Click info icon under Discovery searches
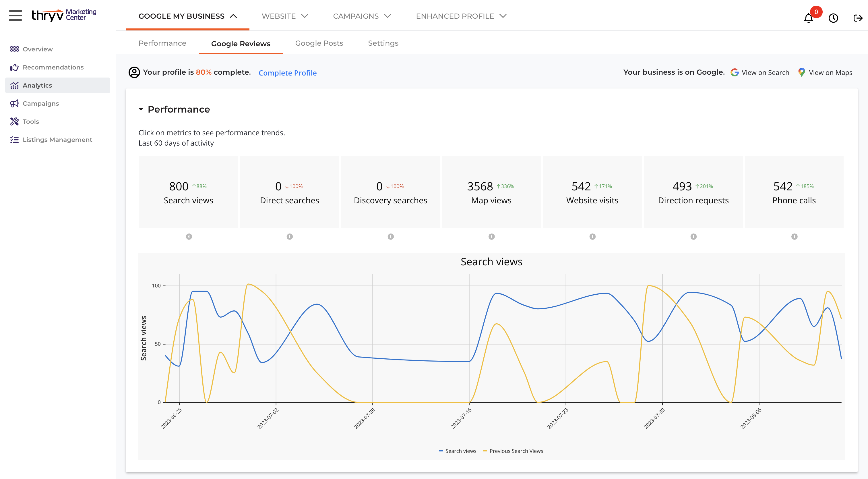 pyautogui.click(x=391, y=237)
